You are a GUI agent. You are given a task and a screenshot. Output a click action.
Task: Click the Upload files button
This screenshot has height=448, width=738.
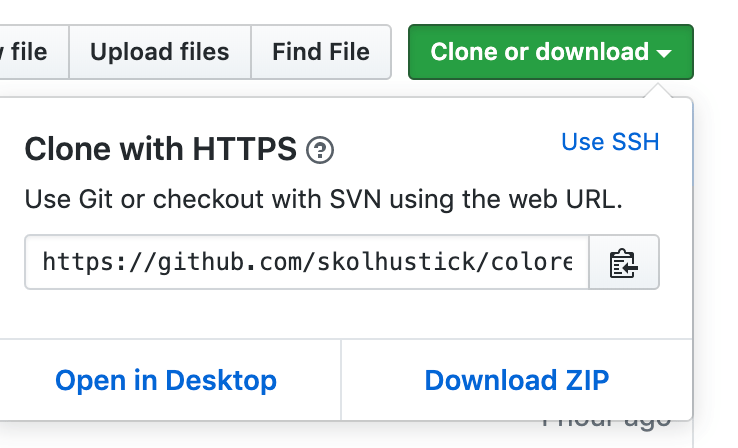coord(160,52)
